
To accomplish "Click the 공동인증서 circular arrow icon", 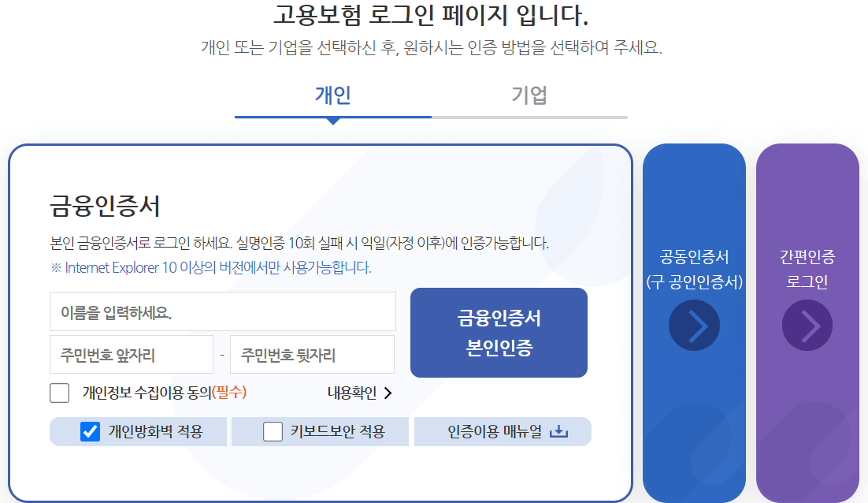I will (694, 325).
